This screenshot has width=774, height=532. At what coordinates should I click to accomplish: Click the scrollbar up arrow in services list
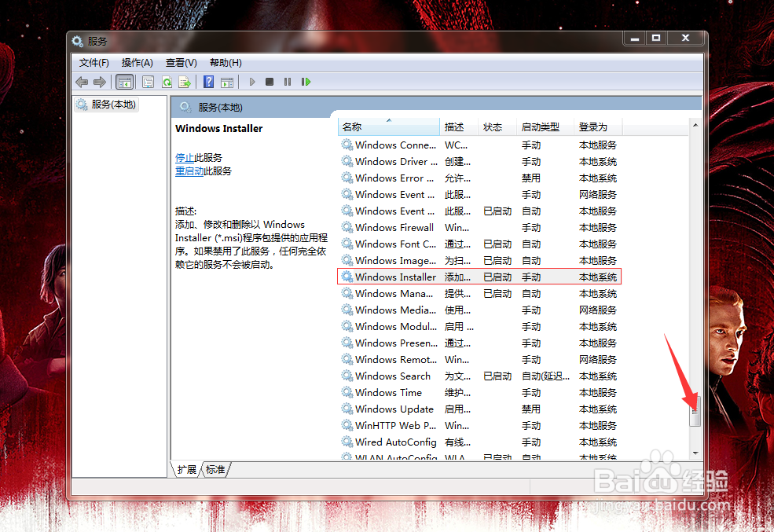point(695,125)
